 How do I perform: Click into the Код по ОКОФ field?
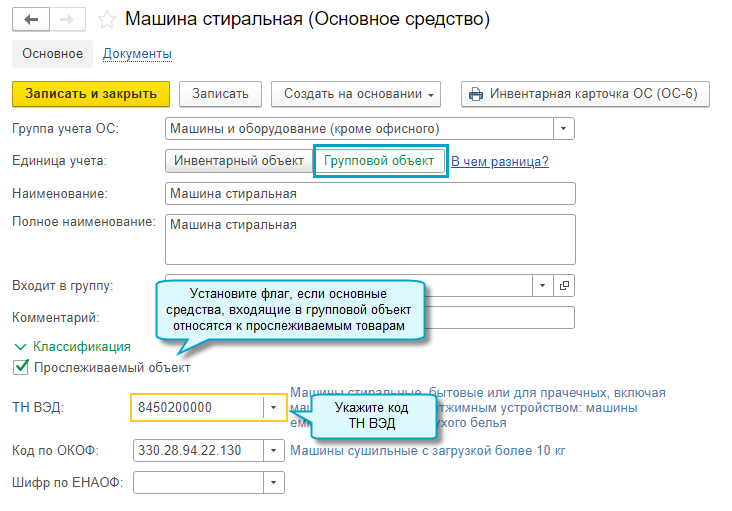[198, 451]
